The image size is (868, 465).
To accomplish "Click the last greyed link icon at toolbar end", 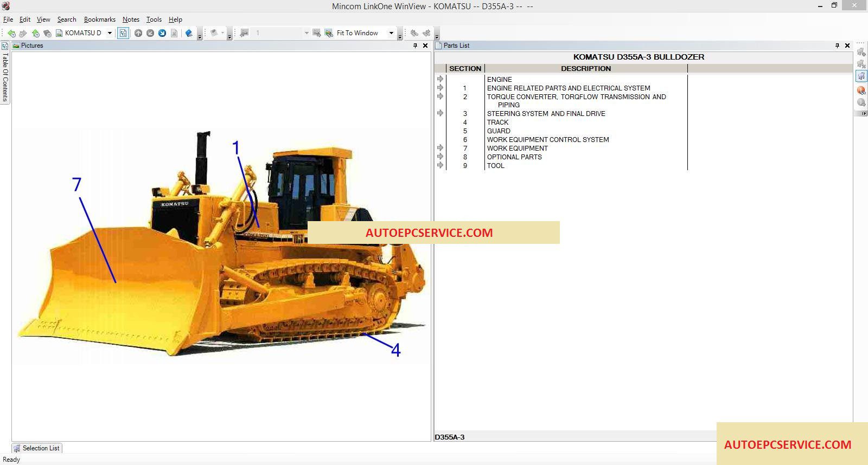I will tap(427, 33).
